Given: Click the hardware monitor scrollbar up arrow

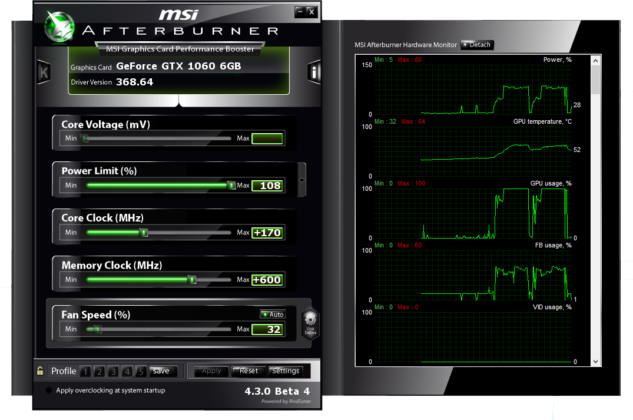Looking at the screenshot, I should pos(597,61).
